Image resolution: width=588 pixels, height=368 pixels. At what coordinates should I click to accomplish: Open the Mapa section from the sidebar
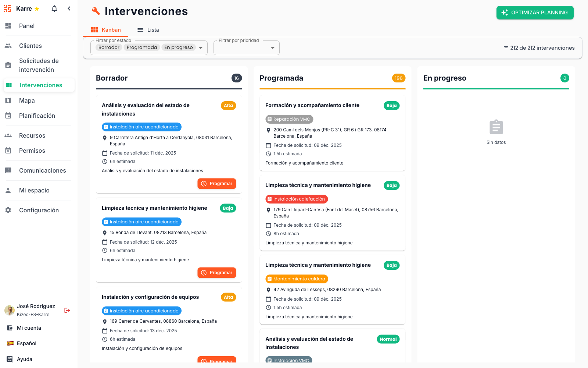tap(26, 100)
